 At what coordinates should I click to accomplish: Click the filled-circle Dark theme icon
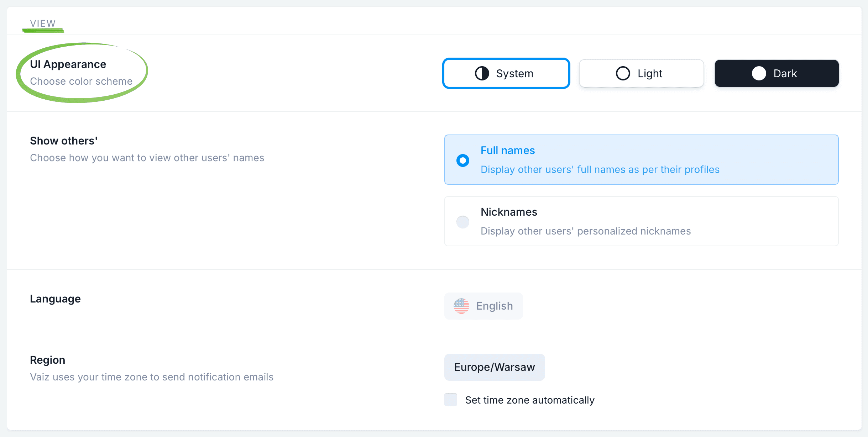[759, 73]
